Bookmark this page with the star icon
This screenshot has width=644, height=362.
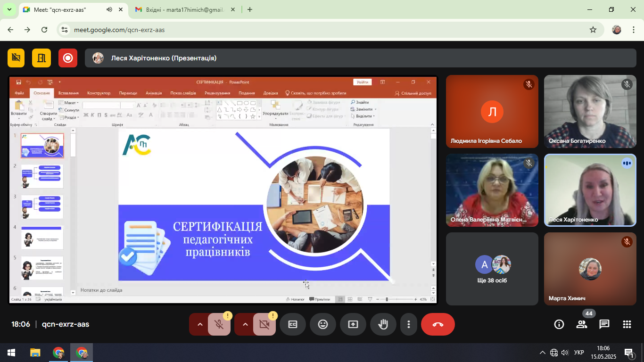[593, 30]
